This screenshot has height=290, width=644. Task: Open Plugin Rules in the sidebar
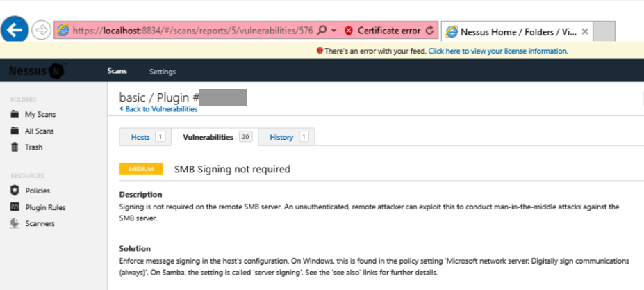tap(45, 207)
